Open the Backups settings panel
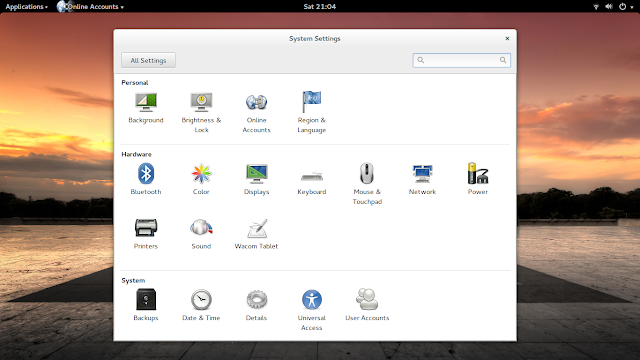 coord(146,305)
